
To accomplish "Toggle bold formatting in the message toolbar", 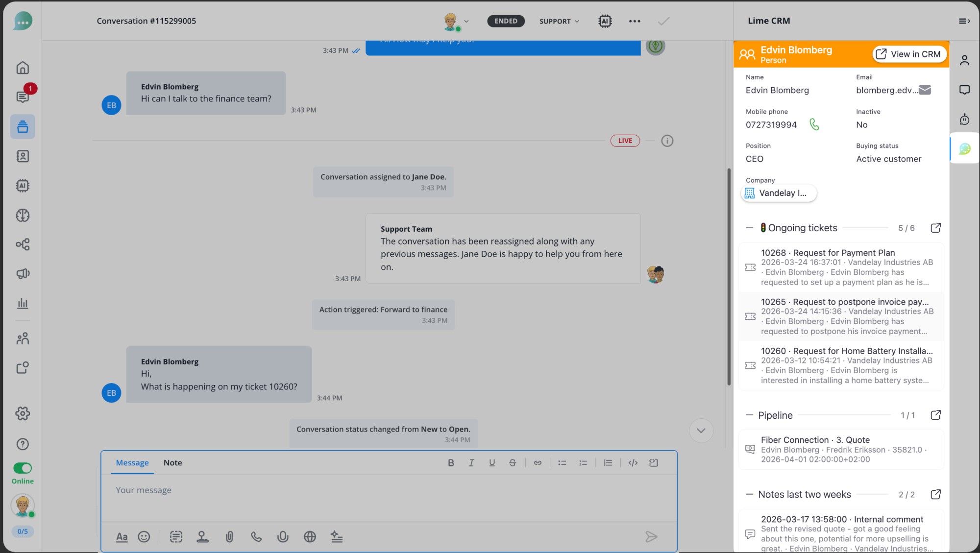I will (x=451, y=462).
